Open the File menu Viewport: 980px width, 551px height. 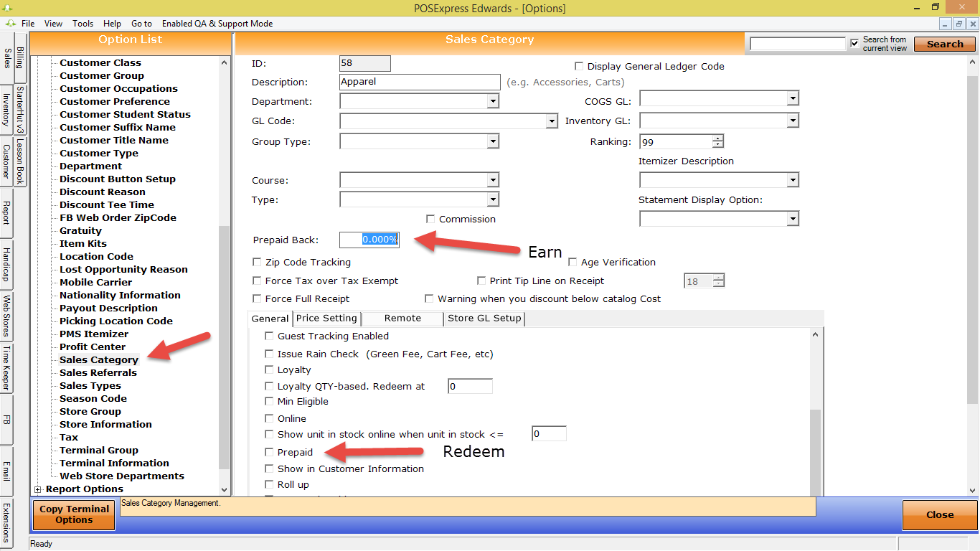pyautogui.click(x=28, y=24)
